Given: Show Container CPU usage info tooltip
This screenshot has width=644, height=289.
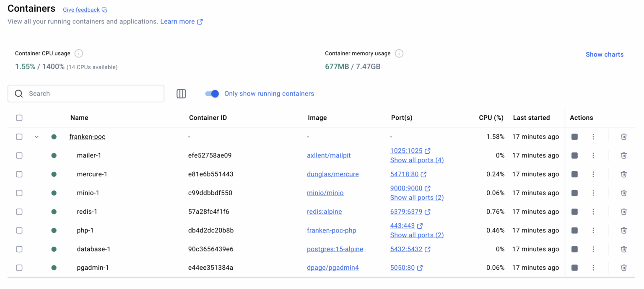Looking at the screenshot, I should 78,54.
